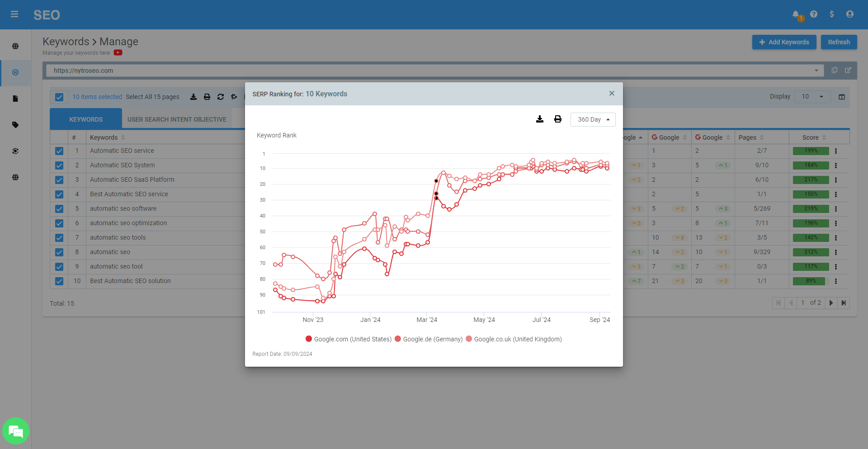Viewport: 868px width, 449px height.
Task: Open the user account icon
Action: (850, 14)
